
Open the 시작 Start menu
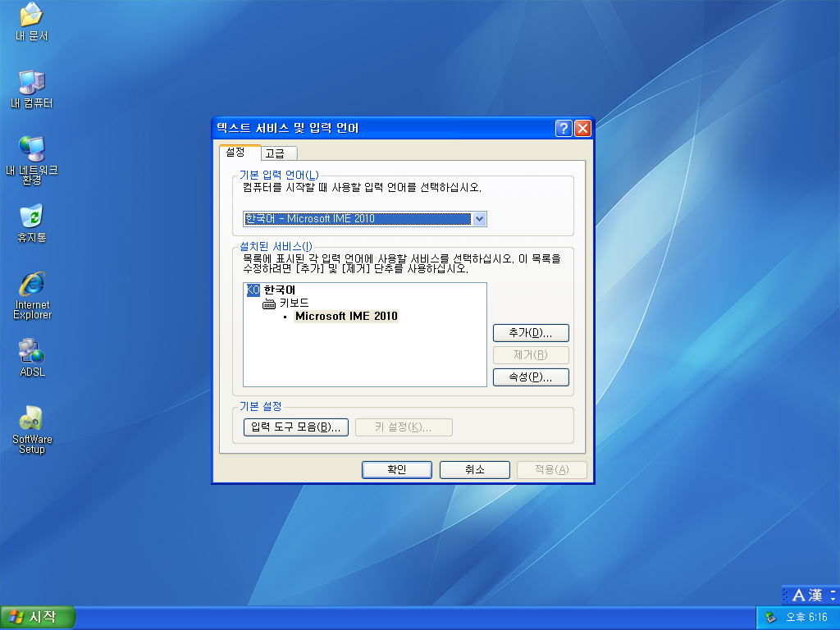click(x=38, y=617)
